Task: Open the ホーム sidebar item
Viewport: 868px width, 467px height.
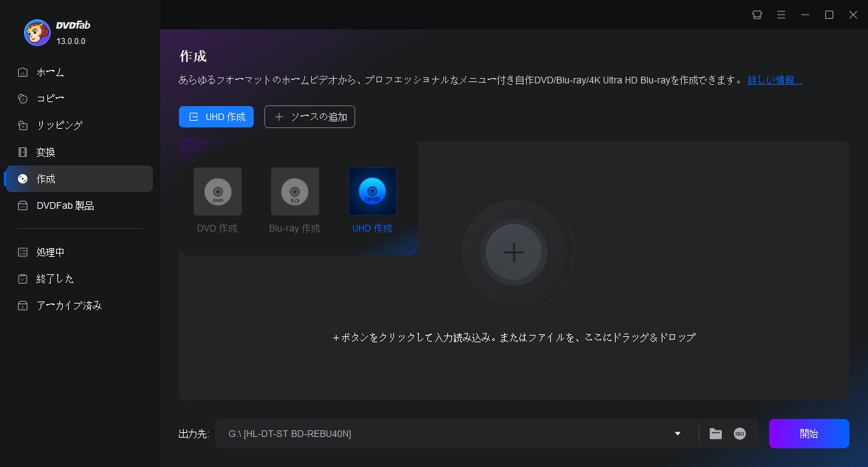Action: point(79,72)
